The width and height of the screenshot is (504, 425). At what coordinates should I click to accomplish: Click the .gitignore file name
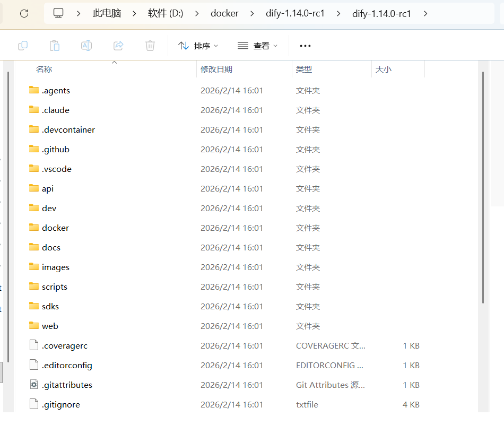pyautogui.click(x=61, y=405)
